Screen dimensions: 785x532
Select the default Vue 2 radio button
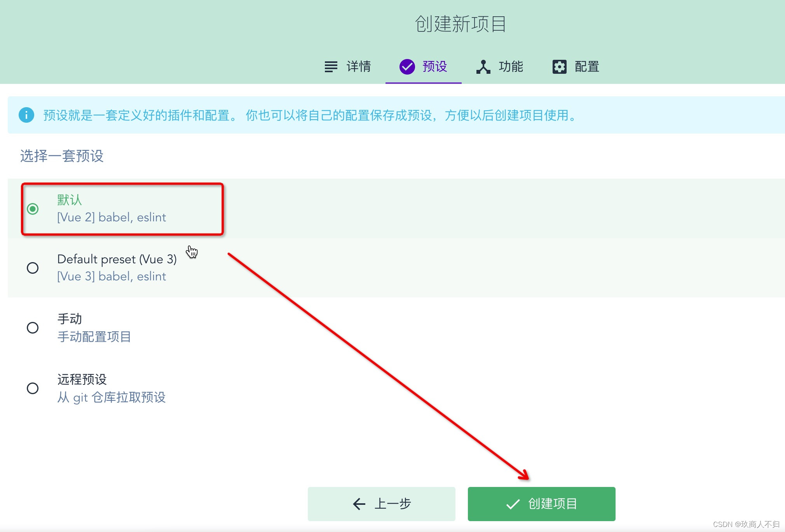pos(33,209)
